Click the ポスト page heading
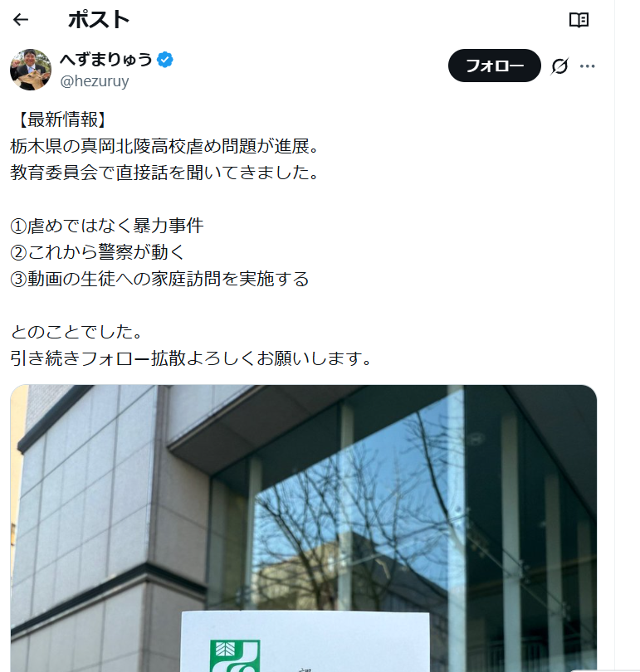640x672 pixels. tap(99, 20)
